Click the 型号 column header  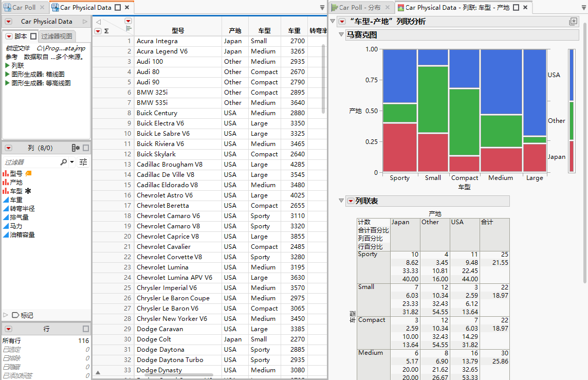178,31
